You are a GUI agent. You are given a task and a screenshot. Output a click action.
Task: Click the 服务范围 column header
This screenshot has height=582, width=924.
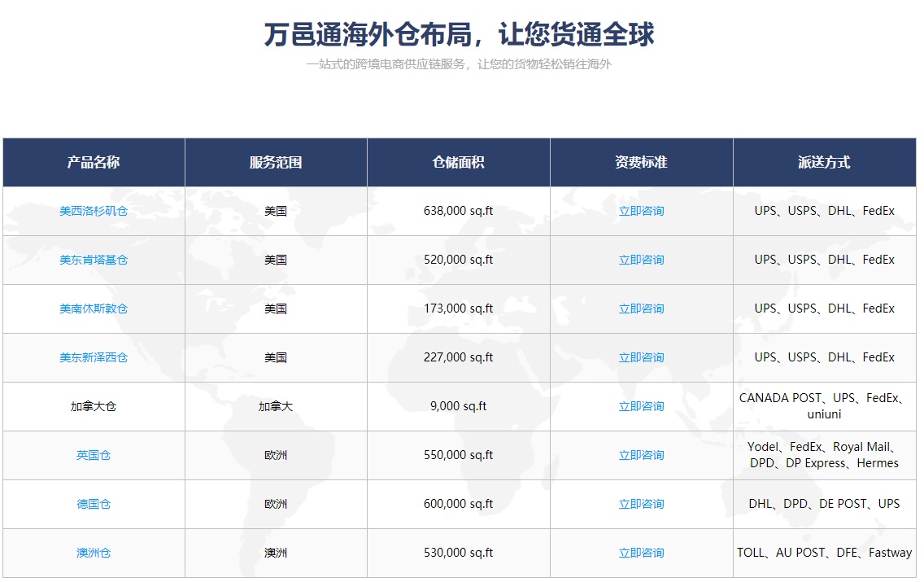click(x=276, y=162)
